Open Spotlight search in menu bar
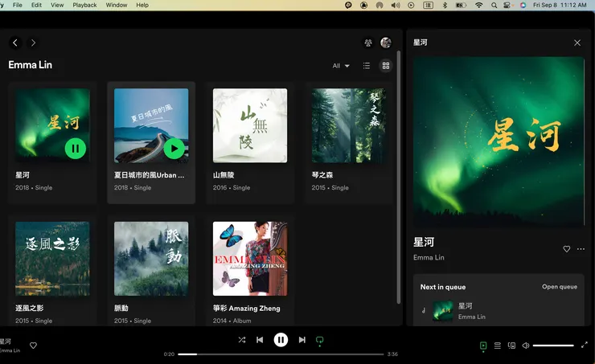This screenshot has height=364, width=595. [x=494, y=5]
